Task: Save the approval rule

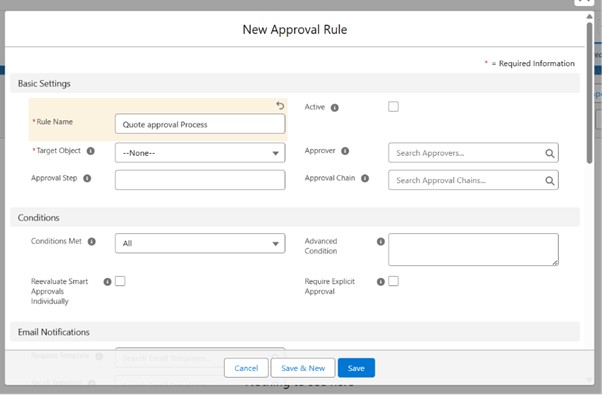Action: pos(356,368)
